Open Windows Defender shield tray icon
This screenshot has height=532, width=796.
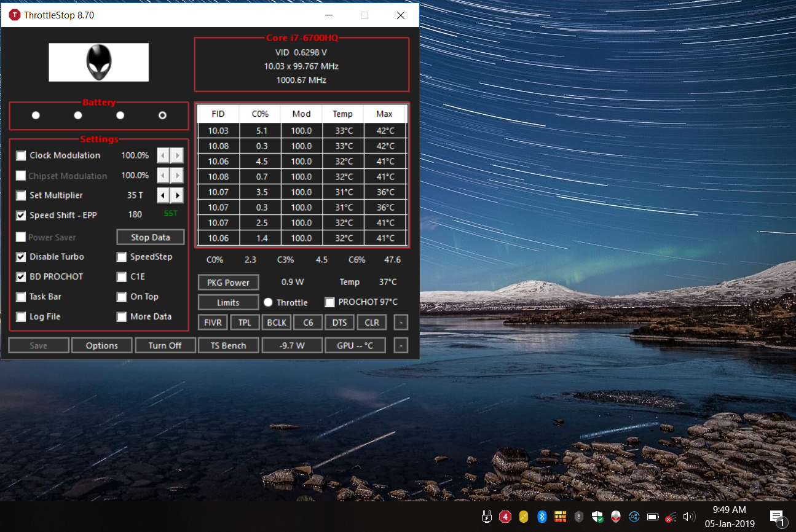coord(597,517)
